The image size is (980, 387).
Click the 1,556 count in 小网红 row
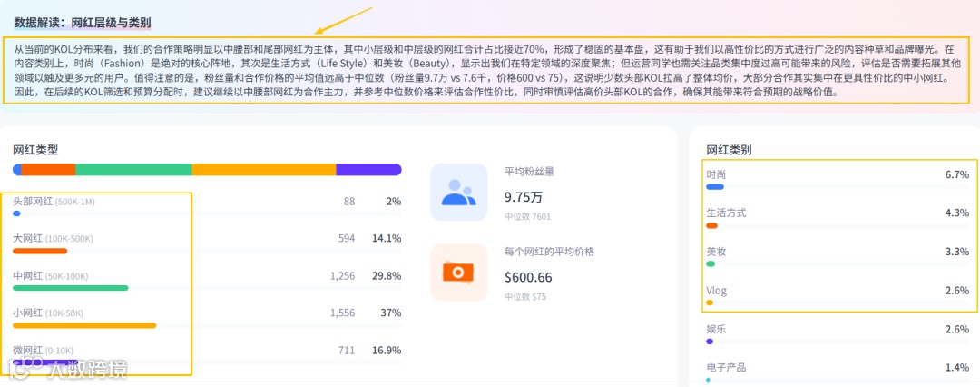tap(342, 313)
